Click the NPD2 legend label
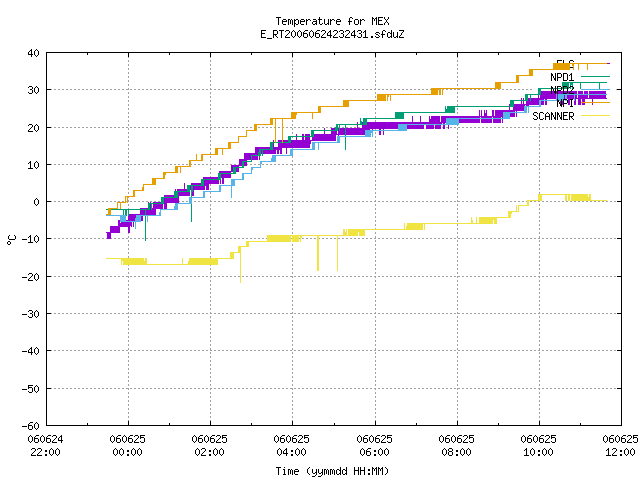This screenshot has height=480, width=640. point(562,90)
